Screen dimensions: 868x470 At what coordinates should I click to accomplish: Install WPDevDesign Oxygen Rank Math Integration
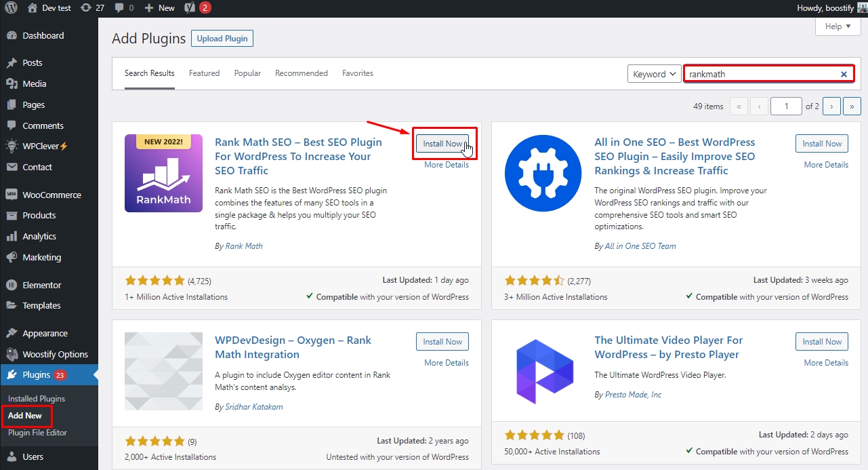pyautogui.click(x=442, y=342)
